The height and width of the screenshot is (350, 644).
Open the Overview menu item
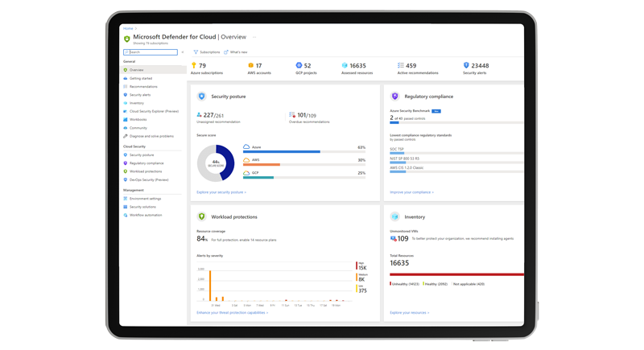click(x=154, y=70)
